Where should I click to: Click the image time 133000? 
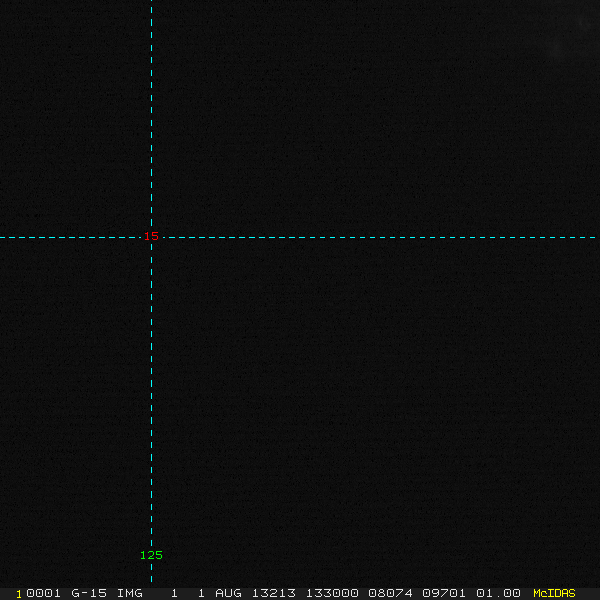(331, 593)
